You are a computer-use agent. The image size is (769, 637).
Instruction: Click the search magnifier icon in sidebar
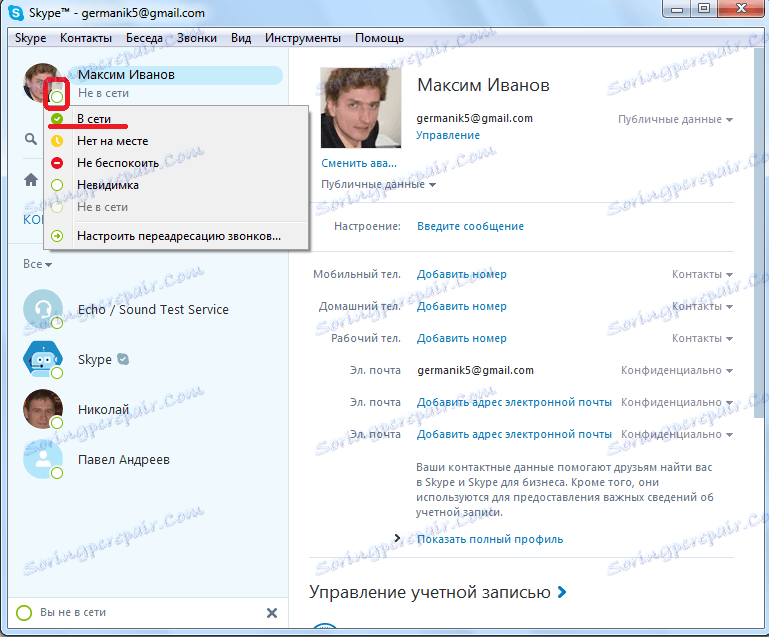pos(31,140)
